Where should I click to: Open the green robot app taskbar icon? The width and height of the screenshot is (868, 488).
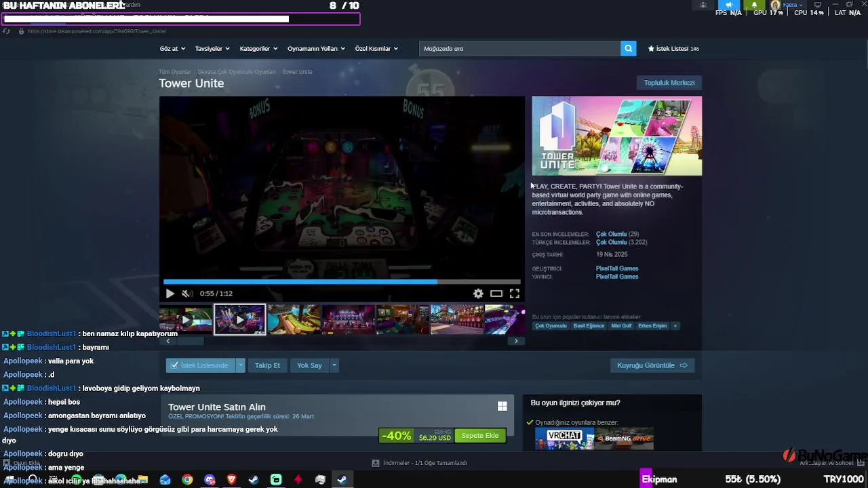click(276, 480)
